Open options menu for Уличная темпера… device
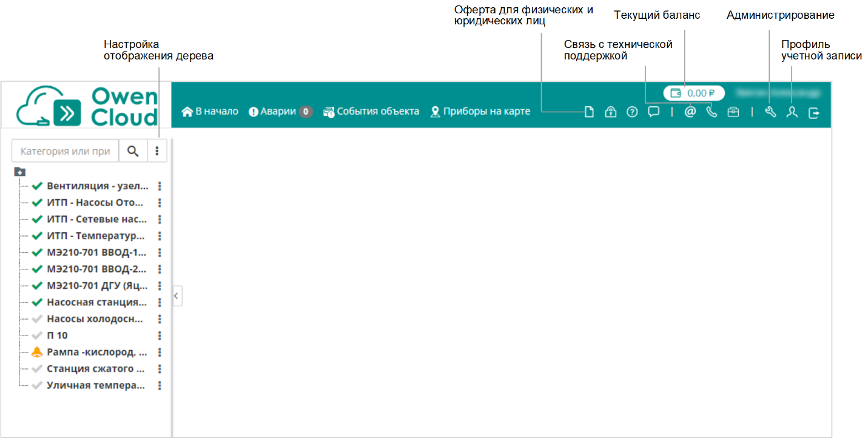This screenshot has width=868, height=438. 160,385
